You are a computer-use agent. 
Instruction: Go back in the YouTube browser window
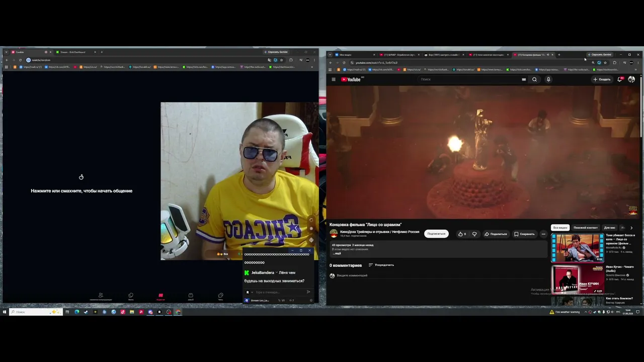point(331,63)
